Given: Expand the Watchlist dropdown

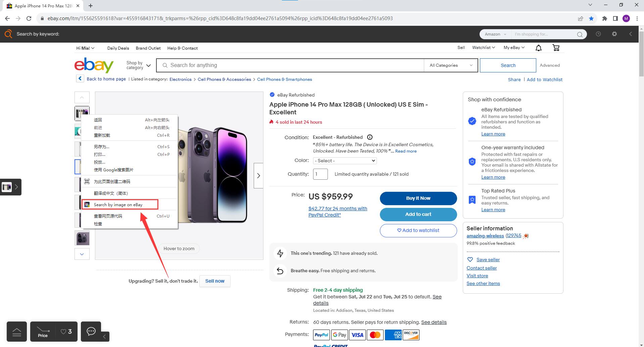Looking at the screenshot, I should 484,48.
